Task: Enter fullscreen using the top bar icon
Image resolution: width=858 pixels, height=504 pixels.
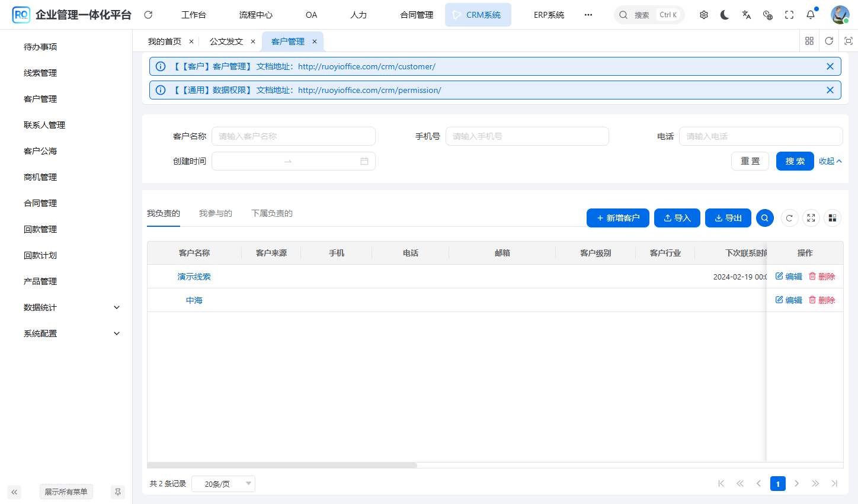Action: tap(789, 15)
